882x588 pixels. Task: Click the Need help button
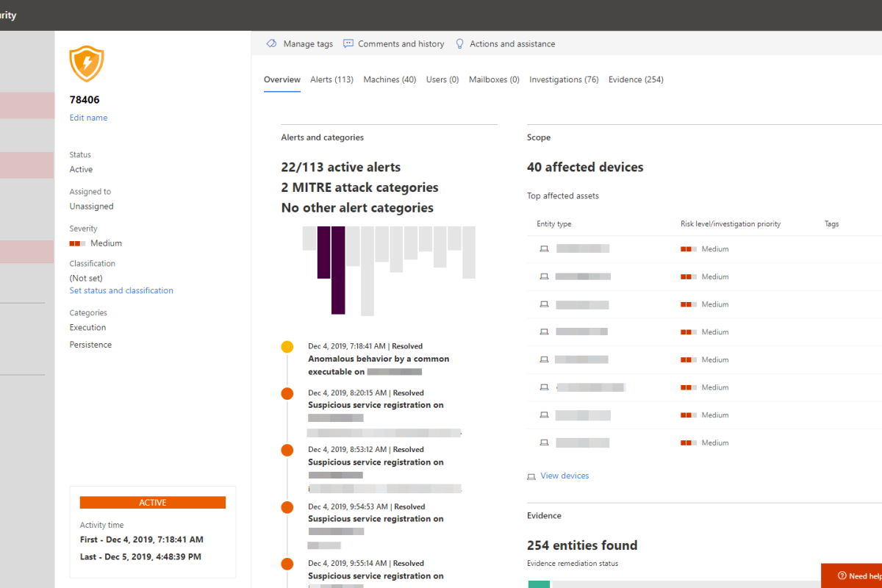coord(852,576)
